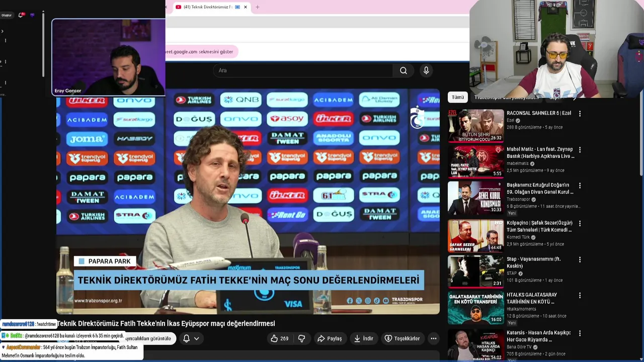Click the video title below the player

click(166, 324)
